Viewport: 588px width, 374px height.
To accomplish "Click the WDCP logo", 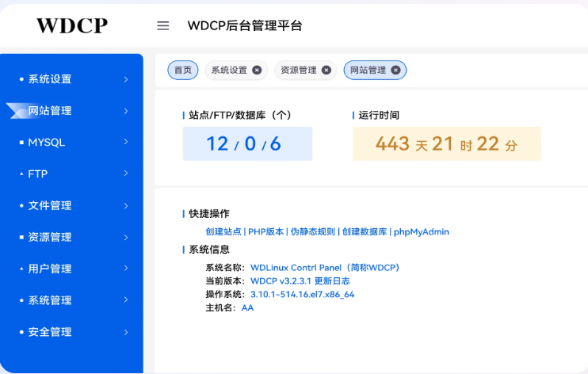I will point(71,25).
